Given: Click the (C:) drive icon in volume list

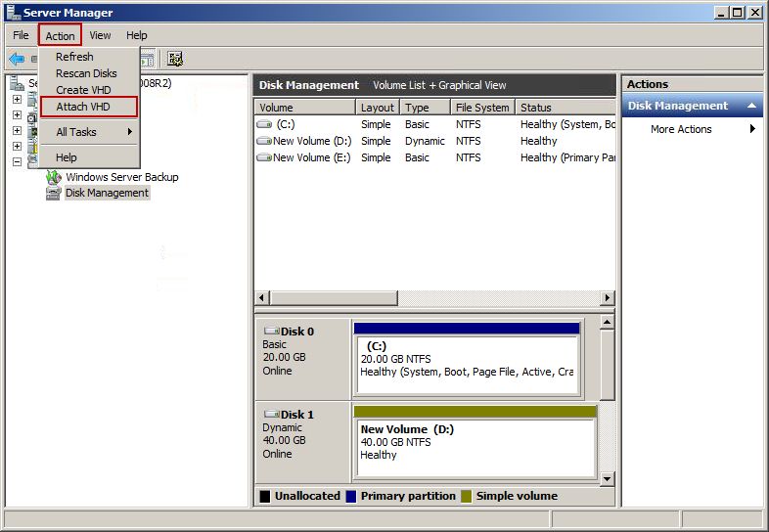Looking at the screenshot, I should (x=264, y=124).
